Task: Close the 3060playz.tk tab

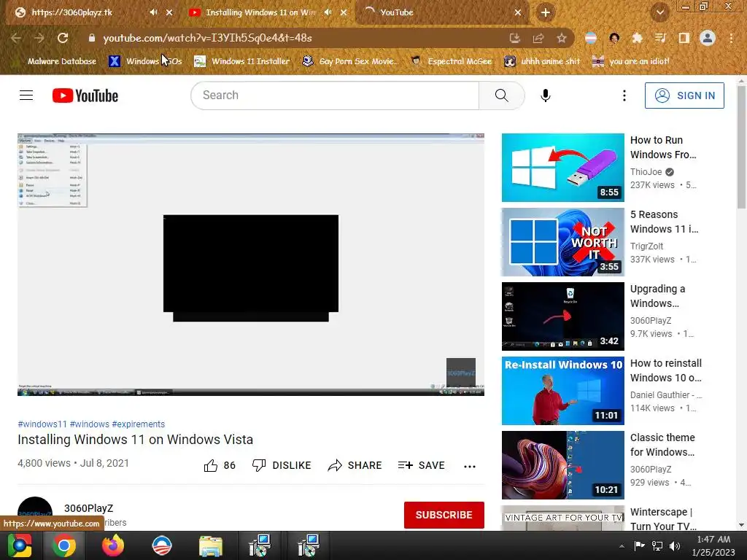Action: 169,12
